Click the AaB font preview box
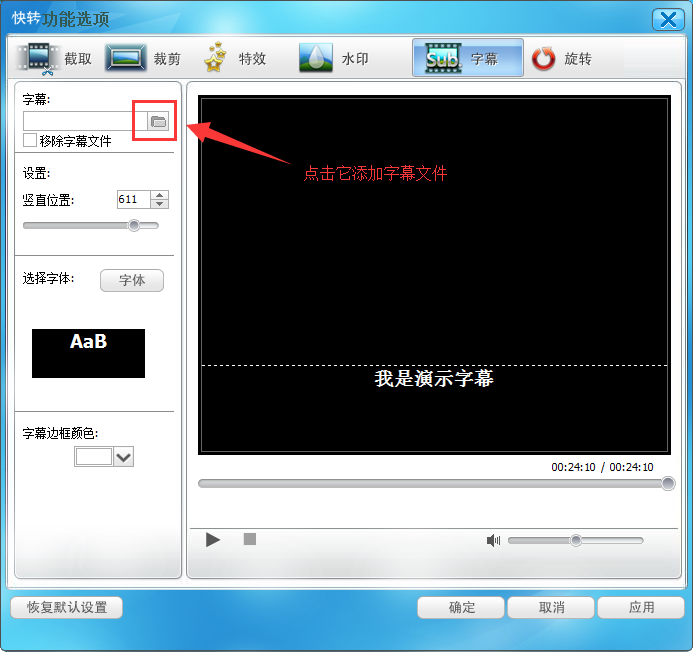 tap(88, 353)
